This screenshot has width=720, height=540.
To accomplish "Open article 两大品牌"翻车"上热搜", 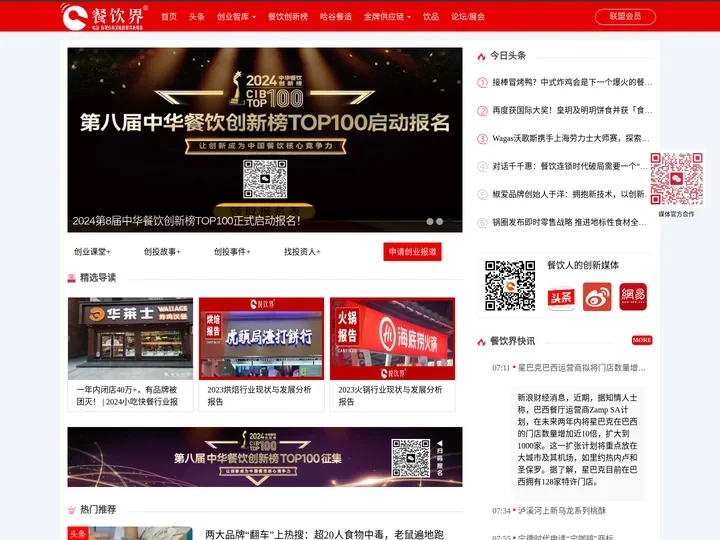I will coord(324,534).
